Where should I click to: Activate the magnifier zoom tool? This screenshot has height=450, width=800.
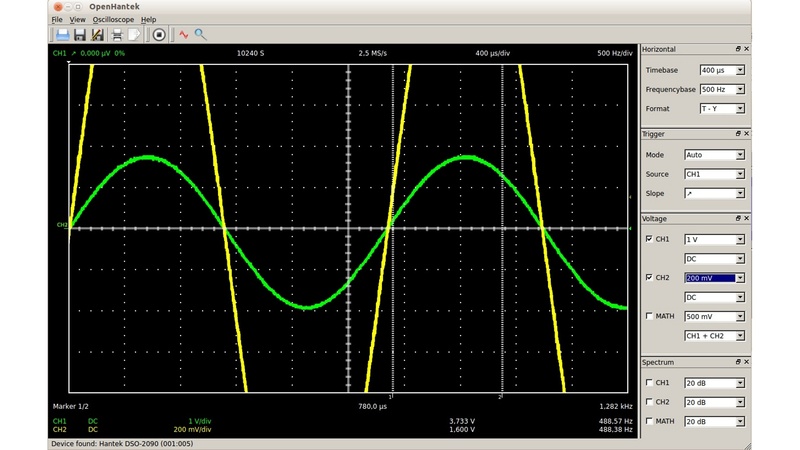[200, 34]
